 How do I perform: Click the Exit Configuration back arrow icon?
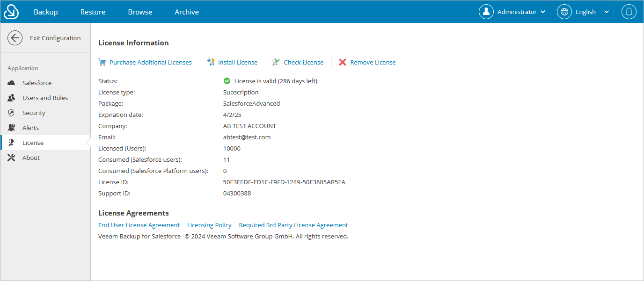15,38
